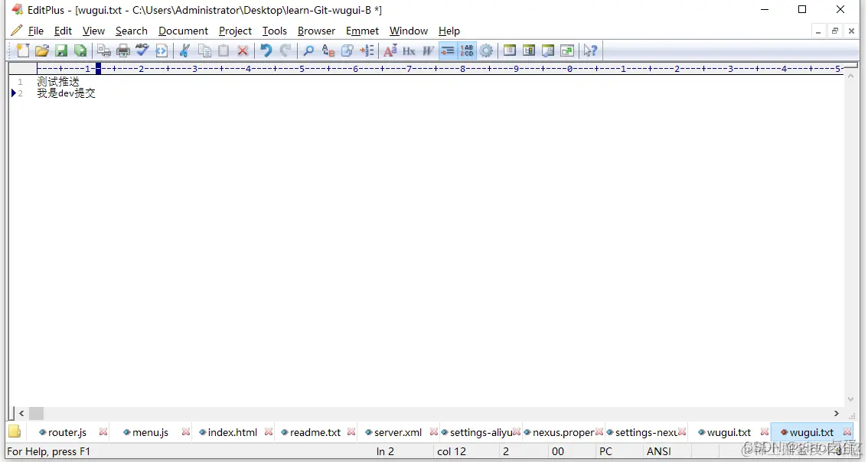Click the horizontal scrollbar left arrow

[x=21, y=413]
